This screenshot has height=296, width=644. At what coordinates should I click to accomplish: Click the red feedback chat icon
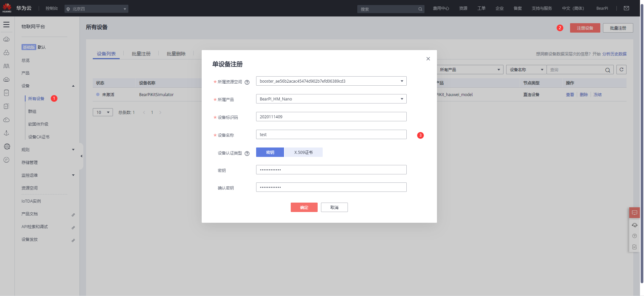pos(635,213)
